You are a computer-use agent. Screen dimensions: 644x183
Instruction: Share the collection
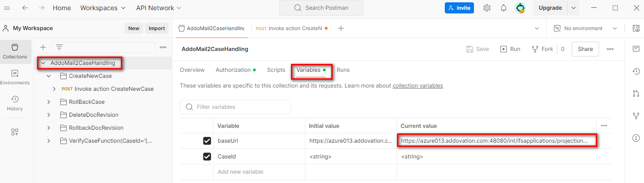pyautogui.click(x=585, y=49)
